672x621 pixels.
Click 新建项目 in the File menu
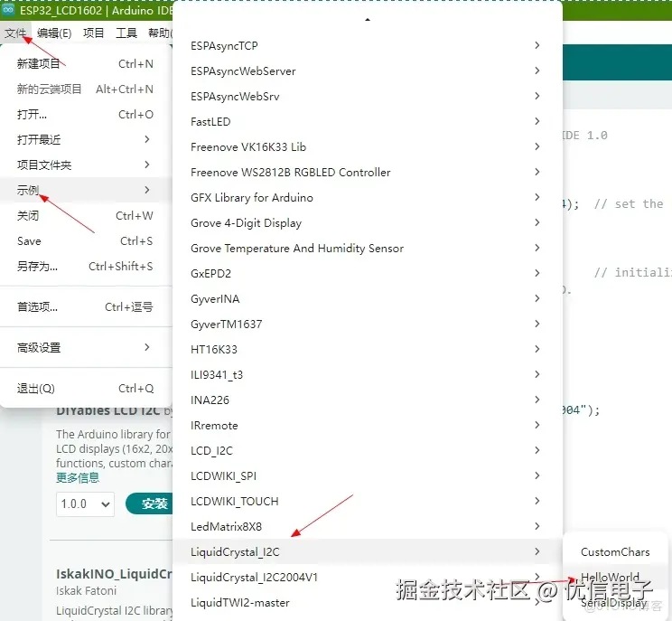click(x=85, y=64)
